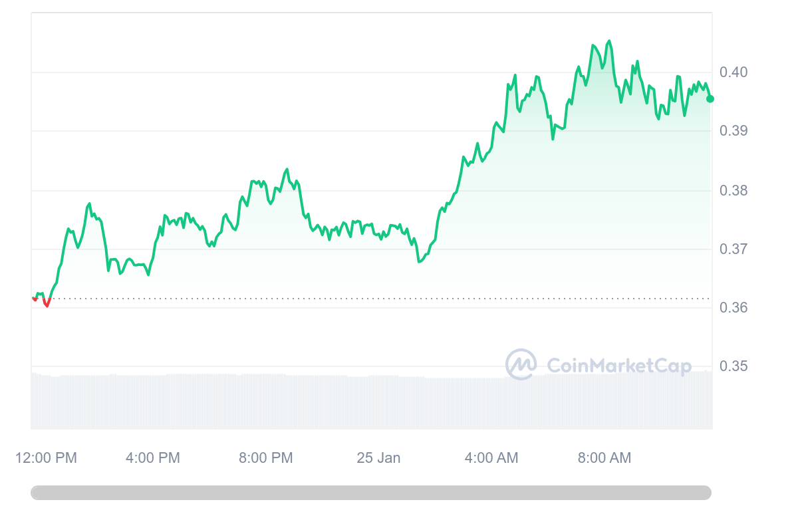Click the 0.40 price axis label

point(733,72)
